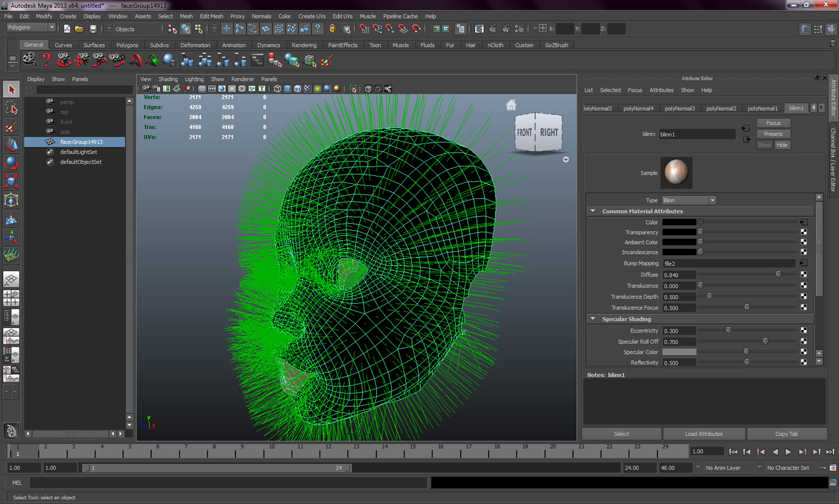This screenshot has height=504, width=839.
Task: Select the polyNormal3 tab
Action: coord(679,109)
